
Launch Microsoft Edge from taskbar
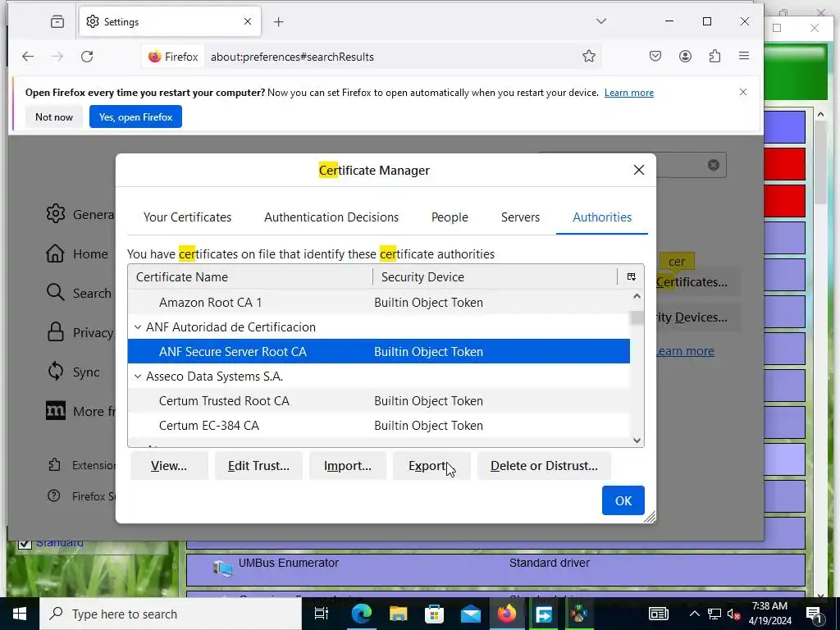[x=362, y=614]
